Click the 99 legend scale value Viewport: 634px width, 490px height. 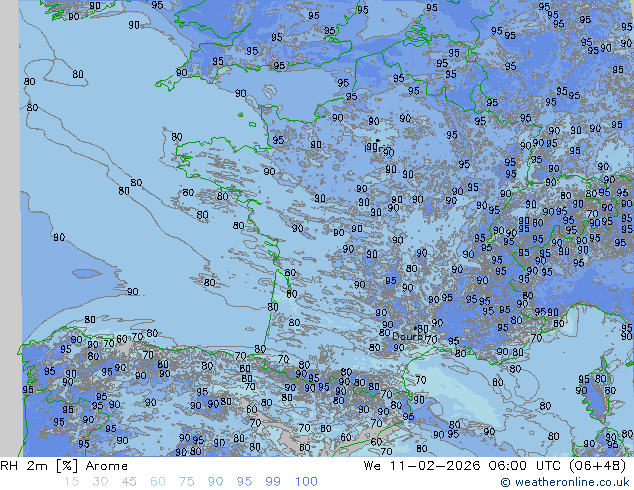click(274, 482)
